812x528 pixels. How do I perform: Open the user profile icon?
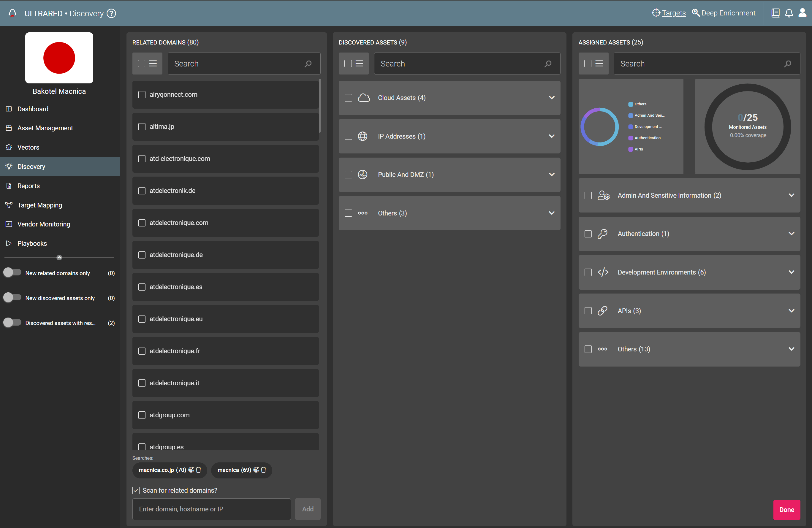tap(802, 13)
